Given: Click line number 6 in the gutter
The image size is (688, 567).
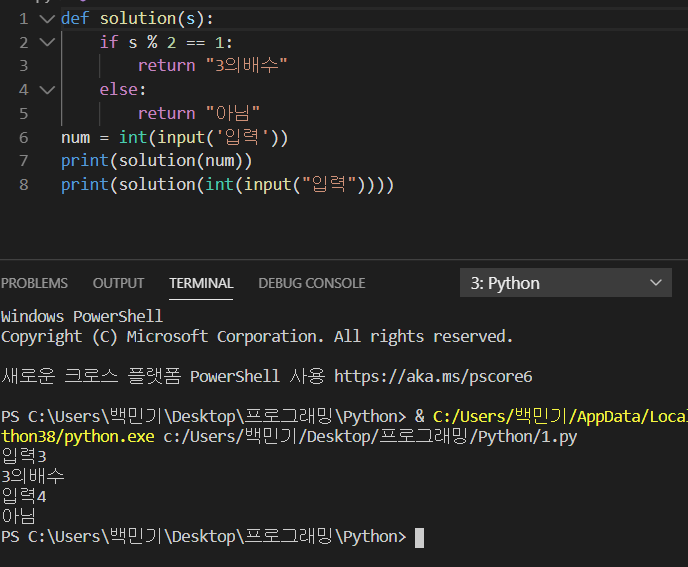Looking at the screenshot, I should 24,138.
